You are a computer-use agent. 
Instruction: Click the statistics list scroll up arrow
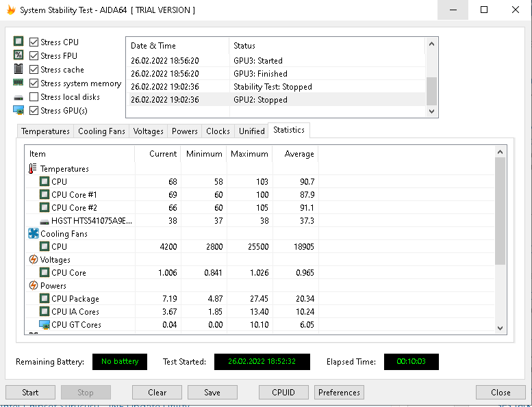(x=500, y=152)
